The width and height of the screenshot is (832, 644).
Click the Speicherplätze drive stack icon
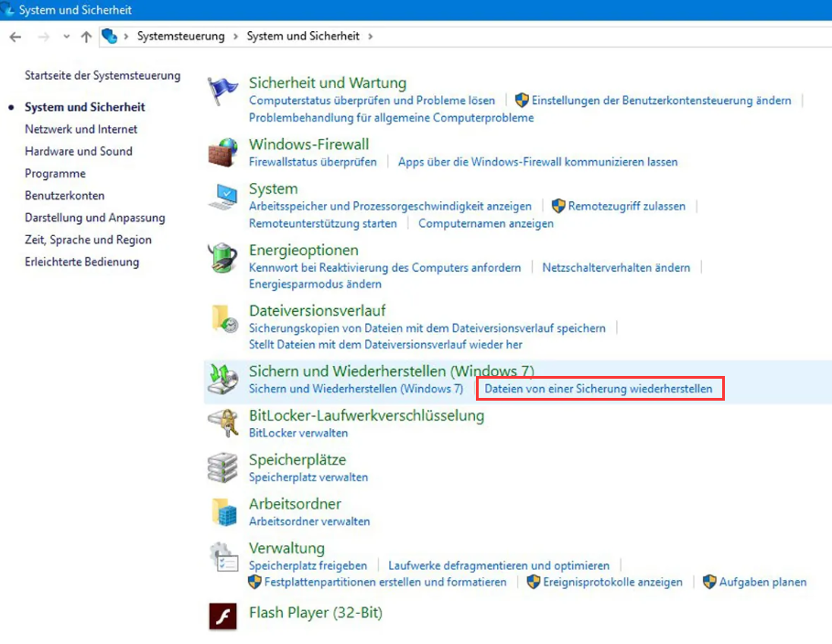point(223,467)
